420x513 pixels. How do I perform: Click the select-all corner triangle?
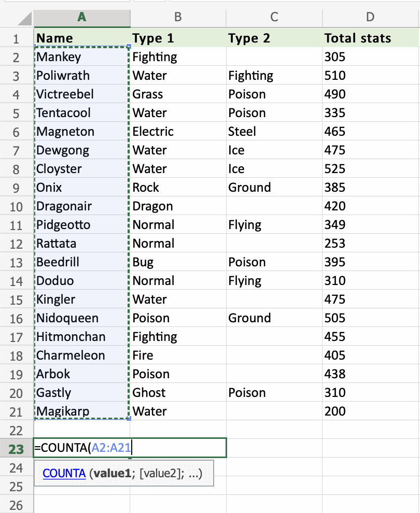pyautogui.click(x=24, y=20)
